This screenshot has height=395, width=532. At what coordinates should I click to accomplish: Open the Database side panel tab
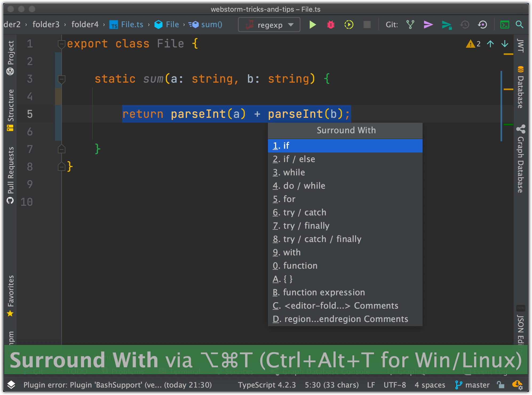tap(521, 88)
